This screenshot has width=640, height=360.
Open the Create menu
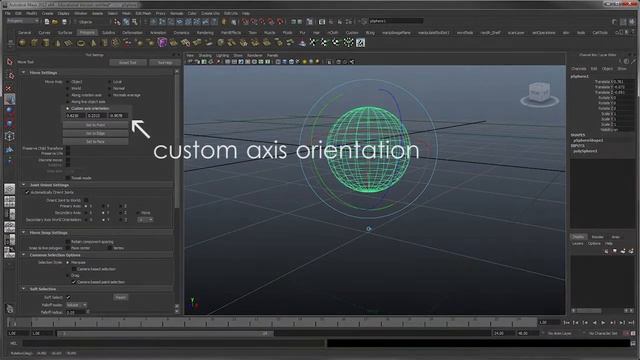tap(47, 13)
